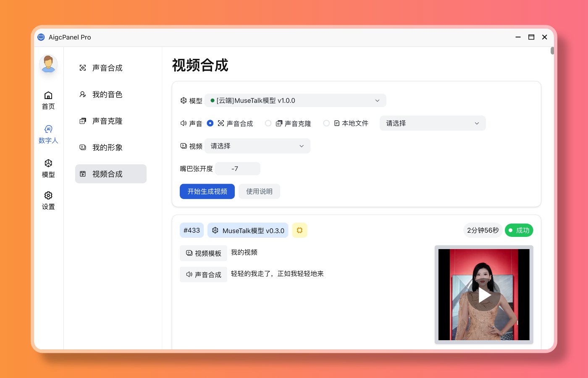Open the 模型 dropdown showing MuseTalk v1.0.0
This screenshot has height=378, width=588.
296,100
